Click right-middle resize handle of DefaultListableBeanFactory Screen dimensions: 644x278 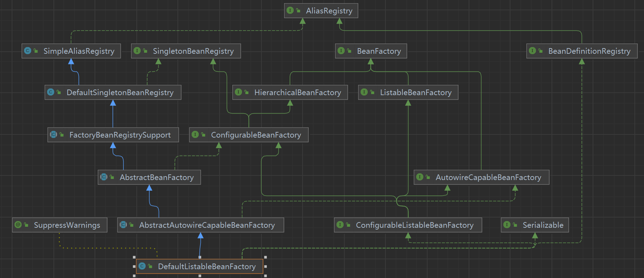pos(265,266)
